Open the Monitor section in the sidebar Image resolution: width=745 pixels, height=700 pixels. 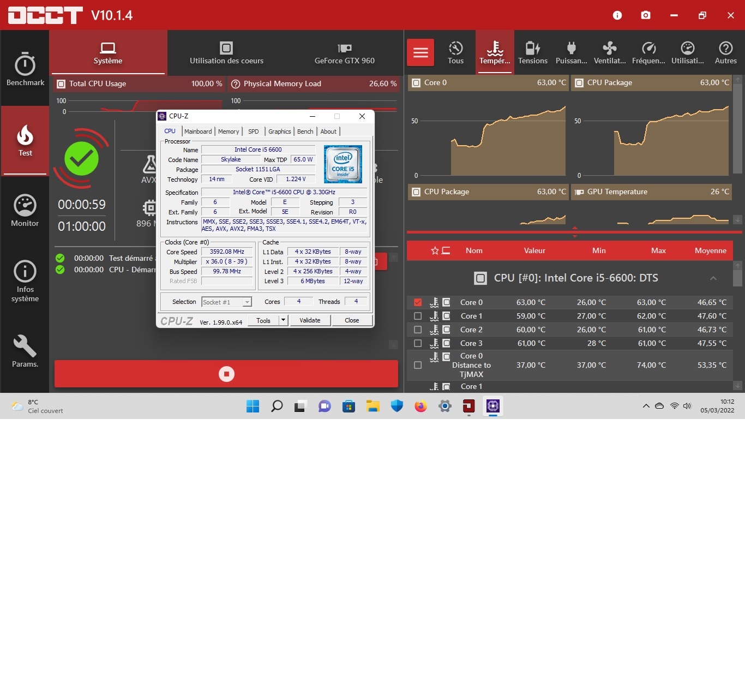25,211
